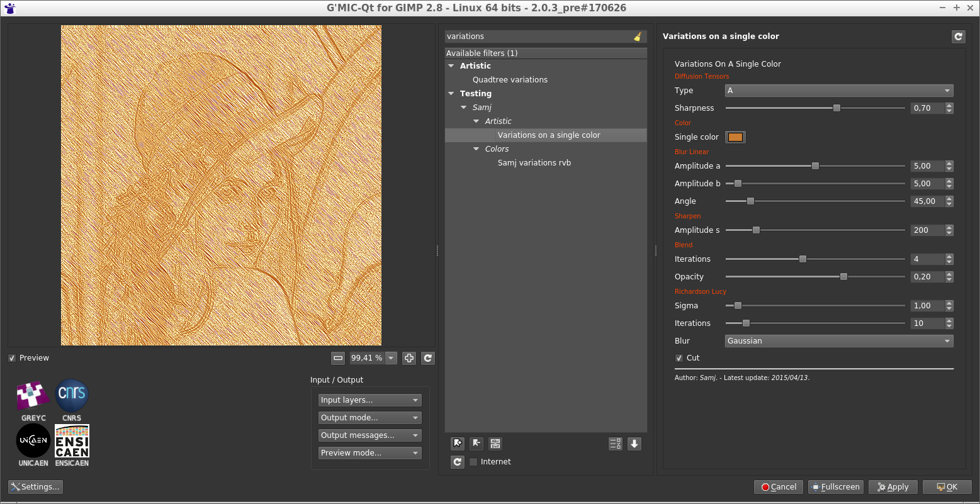Click the filter preview image
This screenshot has height=504, width=980.
tap(221, 185)
